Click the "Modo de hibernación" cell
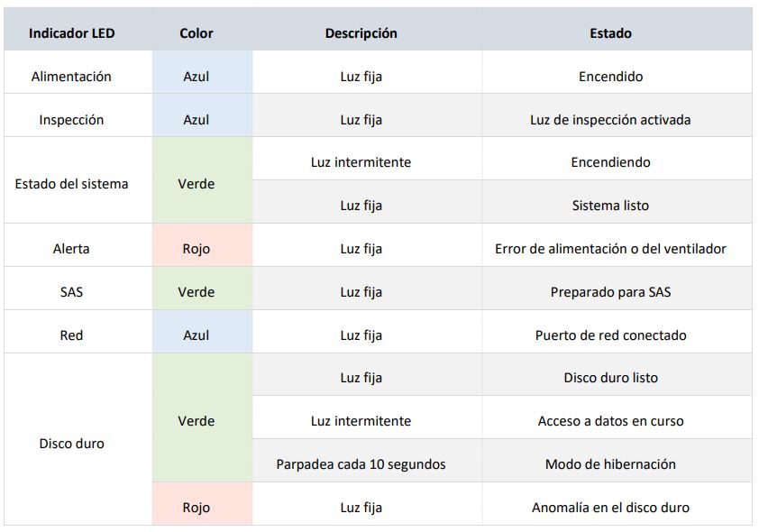 [610, 464]
